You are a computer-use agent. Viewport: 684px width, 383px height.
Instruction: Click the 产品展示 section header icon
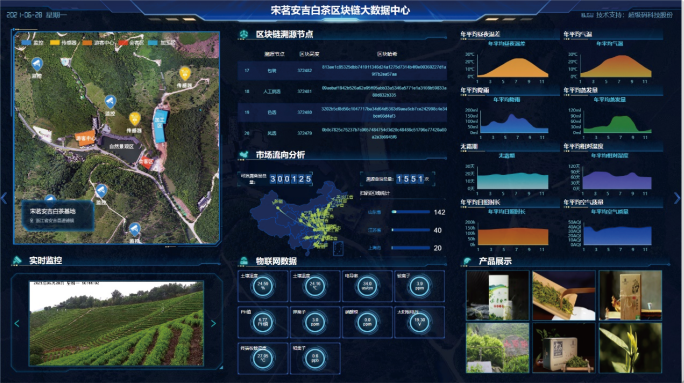pos(467,261)
